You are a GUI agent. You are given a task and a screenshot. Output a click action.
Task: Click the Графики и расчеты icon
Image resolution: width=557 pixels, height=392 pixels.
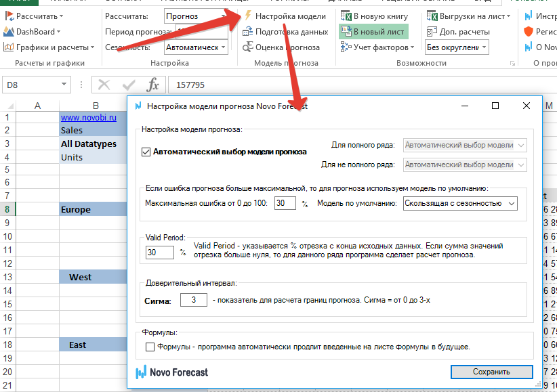tap(9, 47)
